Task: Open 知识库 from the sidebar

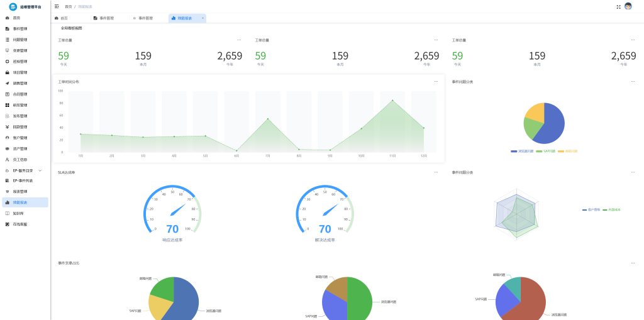Action: [x=18, y=213]
